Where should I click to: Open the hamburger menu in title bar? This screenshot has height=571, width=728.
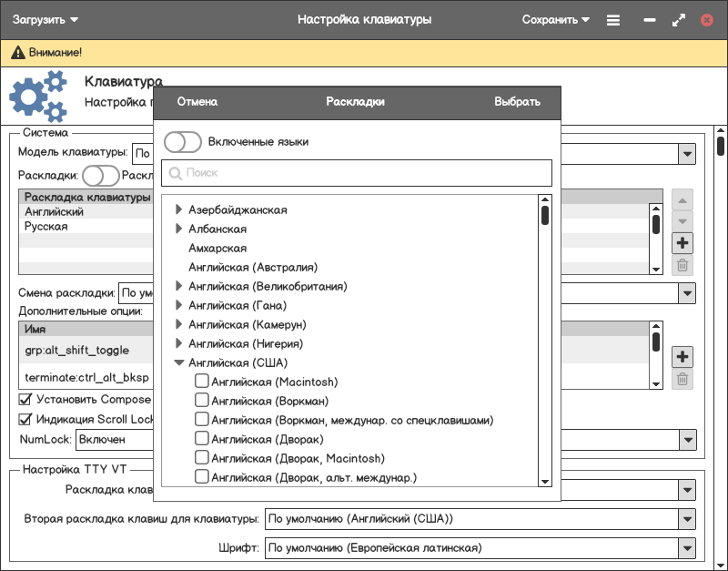(613, 19)
